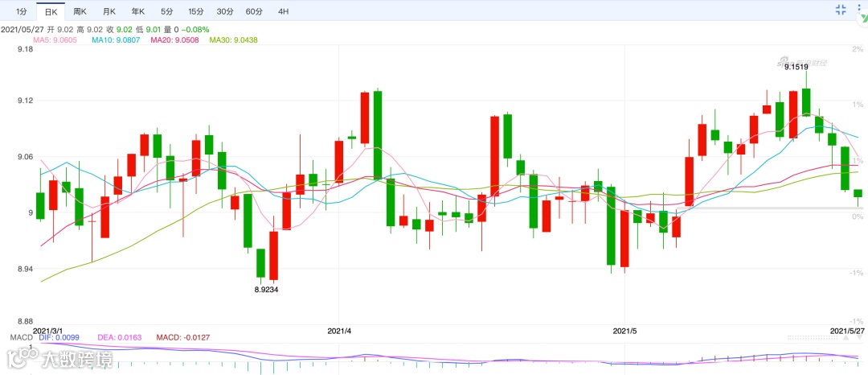The height and width of the screenshot is (375, 868).
Task: Click the exit fullscreen icon
Action: [841, 10]
